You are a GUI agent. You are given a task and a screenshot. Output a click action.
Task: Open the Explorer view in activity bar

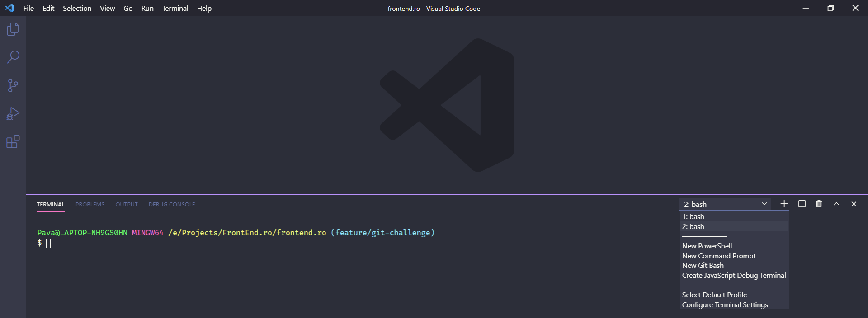click(x=13, y=29)
